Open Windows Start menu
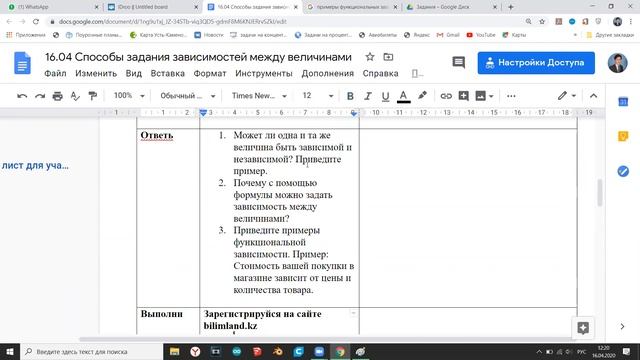Screen dimensions: 640x360 pyautogui.click(x=10, y=351)
